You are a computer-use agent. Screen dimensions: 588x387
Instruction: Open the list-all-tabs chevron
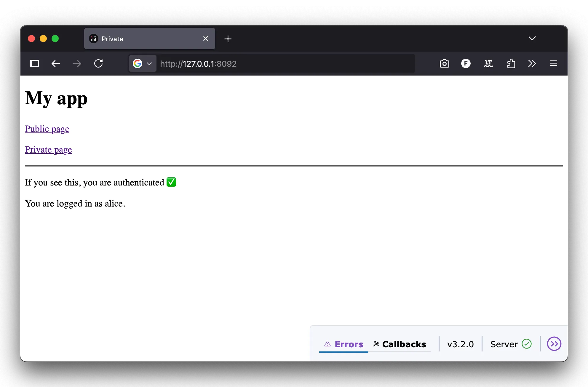coord(532,39)
